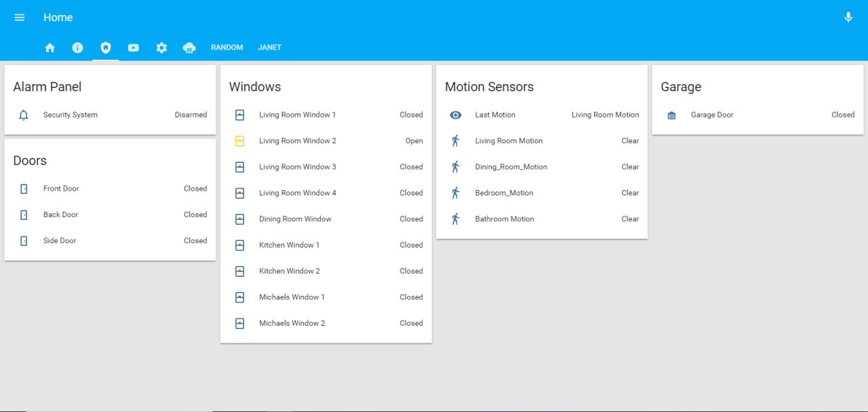
Task: Click the Michaels Window 2 icon
Action: (x=239, y=323)
